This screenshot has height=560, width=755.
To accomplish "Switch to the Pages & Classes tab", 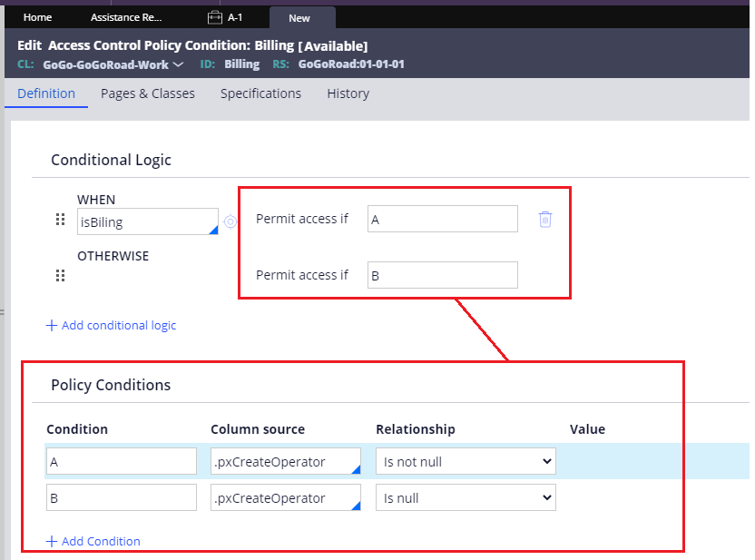I will point(147,93).
